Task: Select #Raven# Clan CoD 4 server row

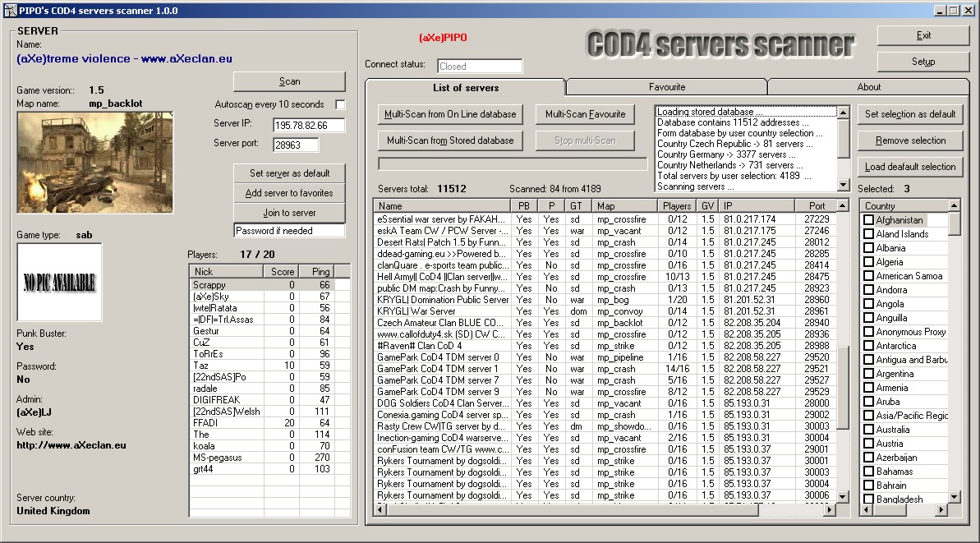Action: coord(605,346)
